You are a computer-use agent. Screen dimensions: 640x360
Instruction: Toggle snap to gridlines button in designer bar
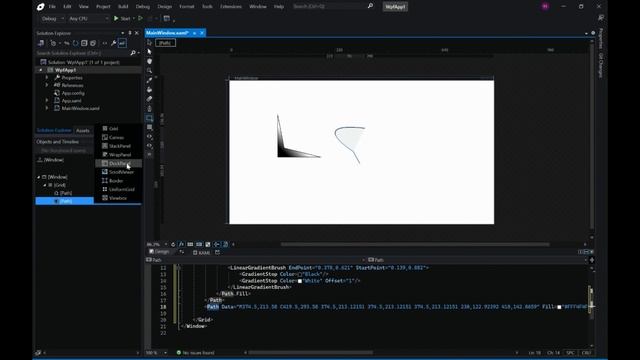[199, 244]
